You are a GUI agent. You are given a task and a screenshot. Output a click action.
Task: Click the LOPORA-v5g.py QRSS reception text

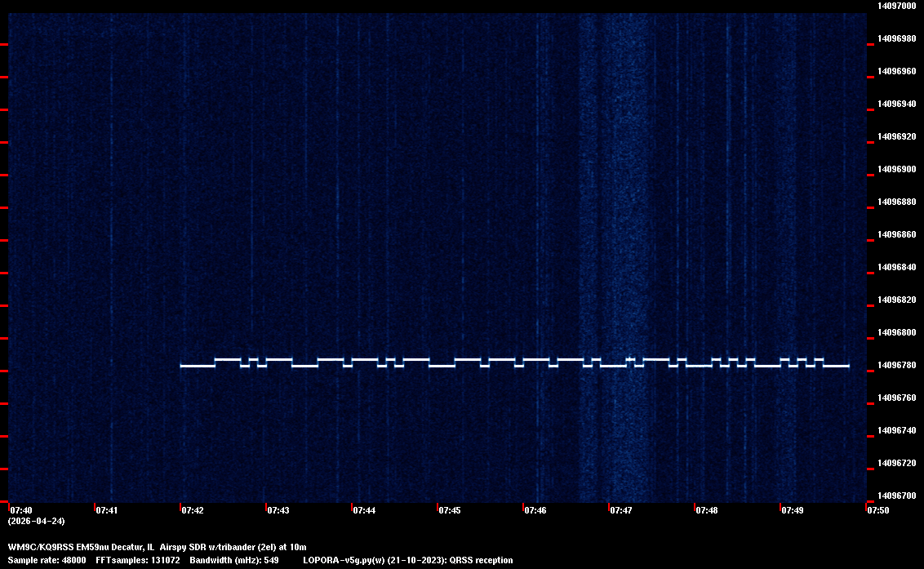coord(407,560)
